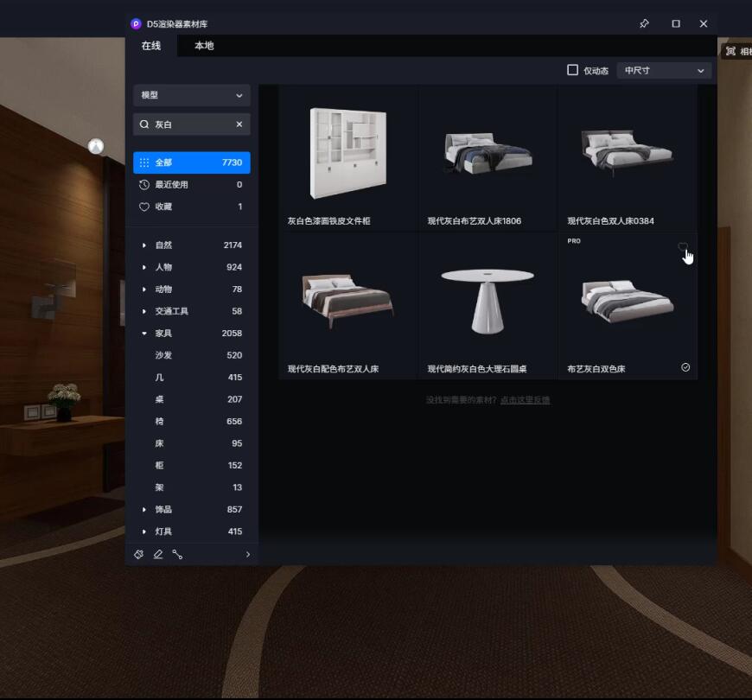
Task: Select the 布艺灰白双色床 bed thumbnail
Action: click(628, 302)
